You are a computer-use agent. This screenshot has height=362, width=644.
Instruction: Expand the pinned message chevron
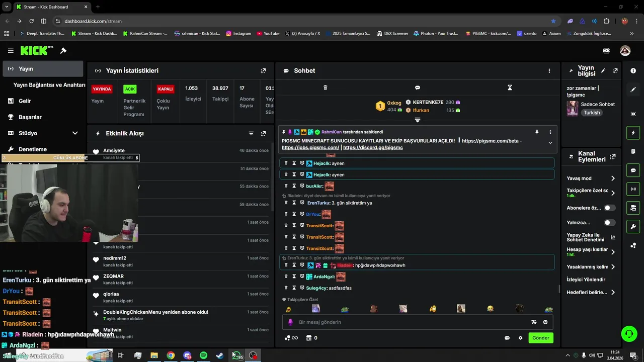point(550,143)
